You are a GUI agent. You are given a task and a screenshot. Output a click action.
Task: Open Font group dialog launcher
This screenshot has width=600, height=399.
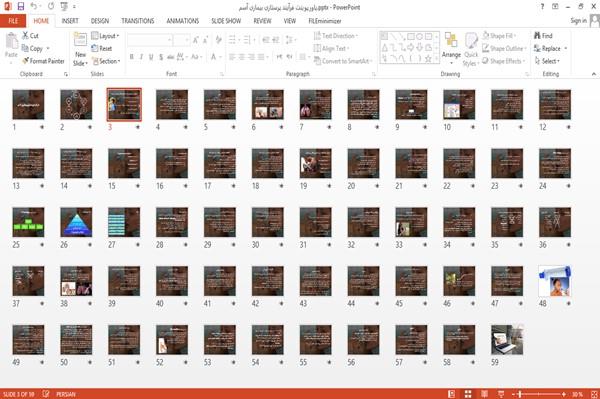point(222,74)
